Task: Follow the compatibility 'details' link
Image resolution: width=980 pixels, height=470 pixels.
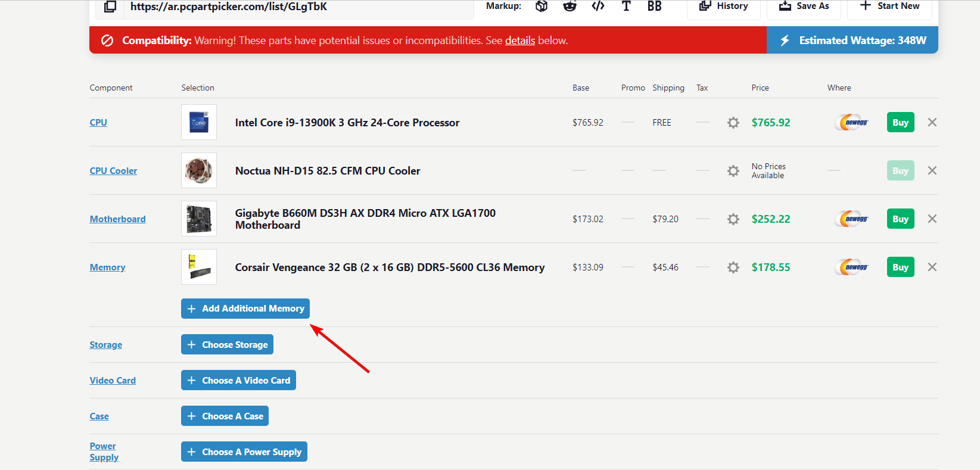Action: pos(520,41)
